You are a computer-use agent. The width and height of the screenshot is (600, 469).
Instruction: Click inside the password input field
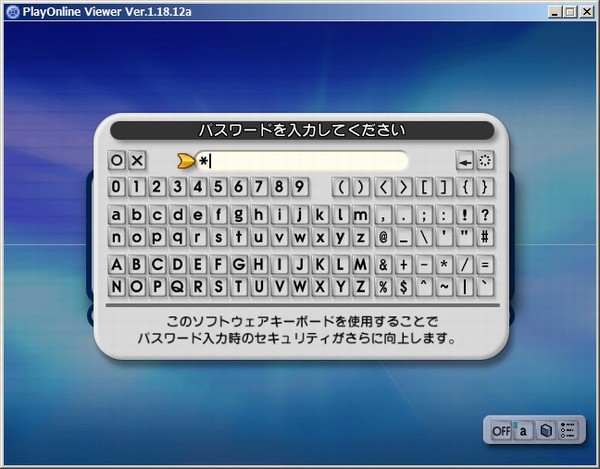[x=302, y=161]
